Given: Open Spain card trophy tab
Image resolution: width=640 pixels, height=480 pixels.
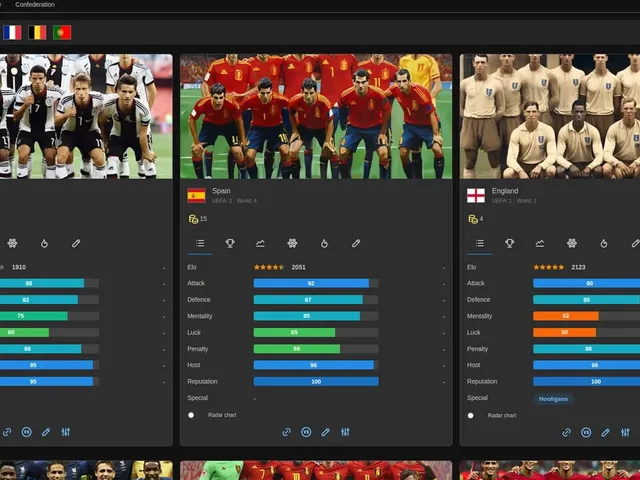Looking at the screenshot, I should [230, 243].
